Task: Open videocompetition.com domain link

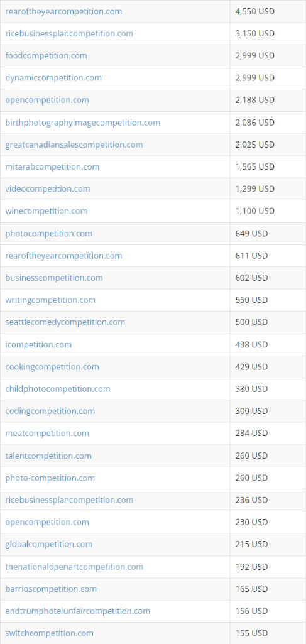Action: (x=48, y=189)
